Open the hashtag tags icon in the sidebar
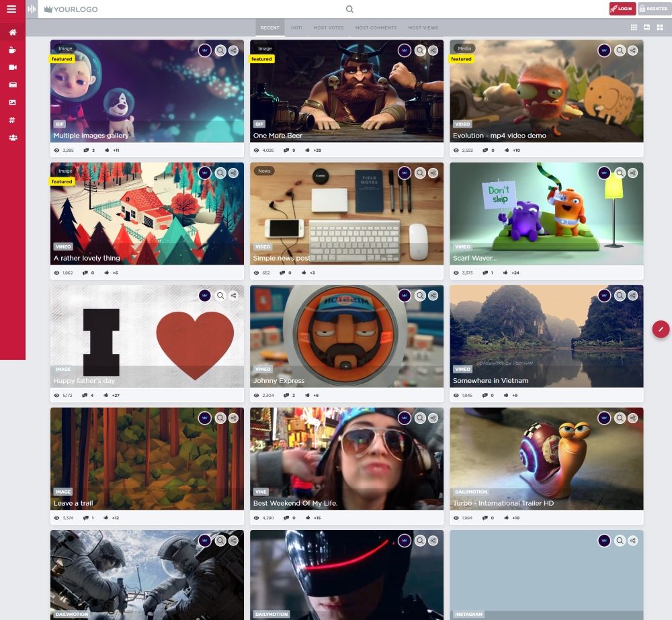The width and height of the screenshot is (672, 620). (12, 120)
